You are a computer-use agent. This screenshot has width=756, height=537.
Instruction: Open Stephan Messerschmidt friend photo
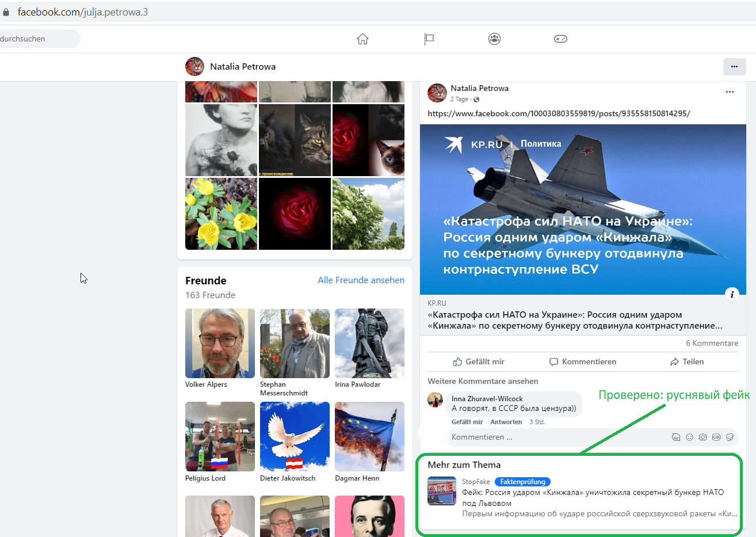click(x=295, y=343)
